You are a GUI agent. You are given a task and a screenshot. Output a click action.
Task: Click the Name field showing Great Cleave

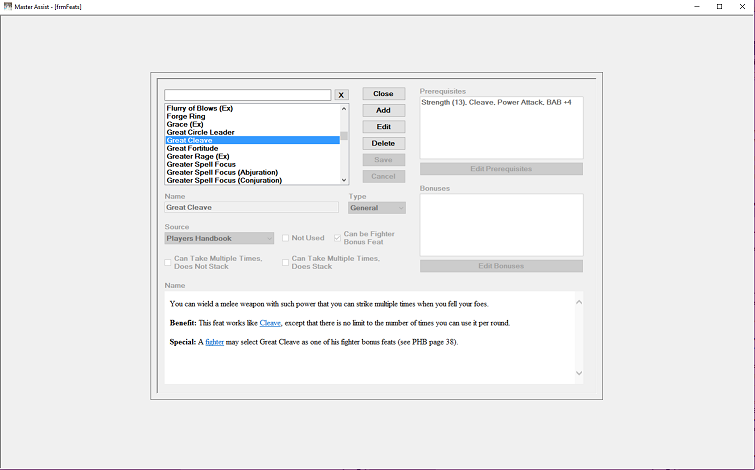tap(251, 208)
